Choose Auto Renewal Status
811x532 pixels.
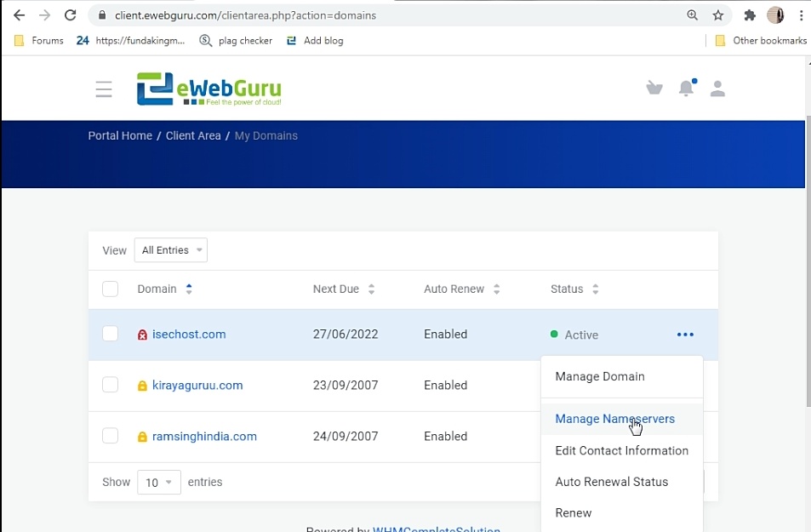[622, 481]
